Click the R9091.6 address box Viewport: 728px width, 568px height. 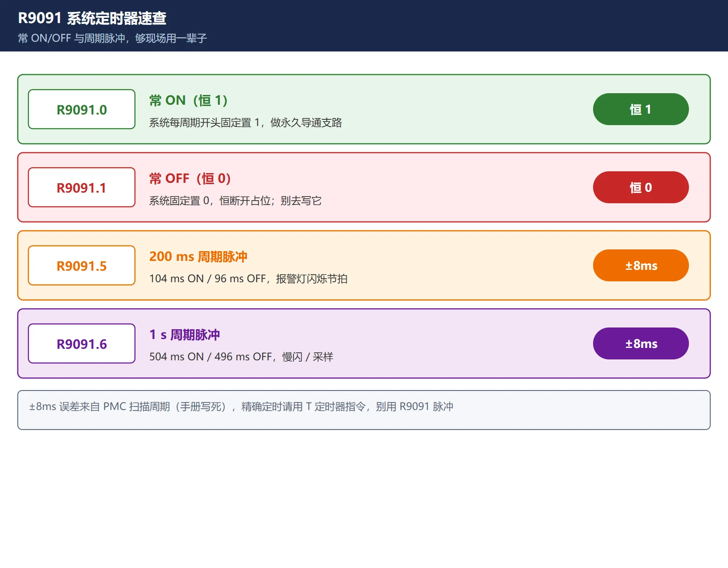pyautogui.click(x=82, y=343)
